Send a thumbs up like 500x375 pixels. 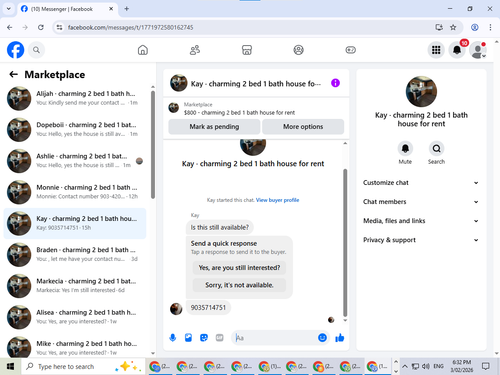point(340,338)
